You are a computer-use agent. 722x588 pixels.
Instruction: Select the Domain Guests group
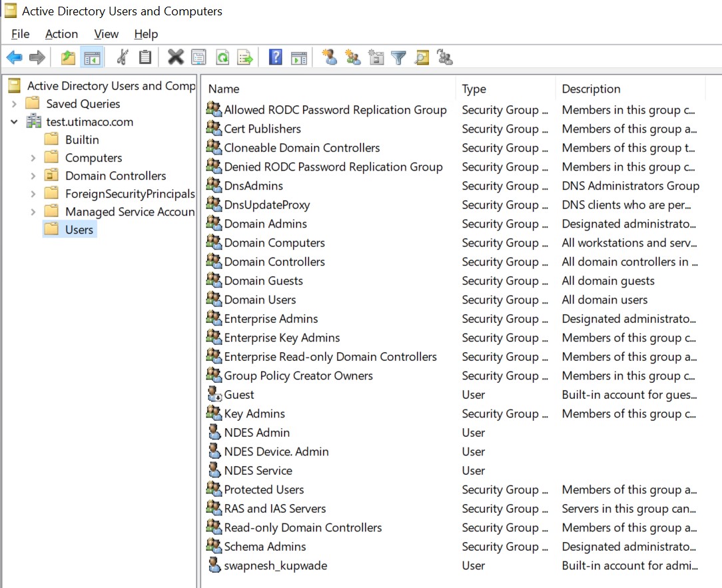point(263,280)
